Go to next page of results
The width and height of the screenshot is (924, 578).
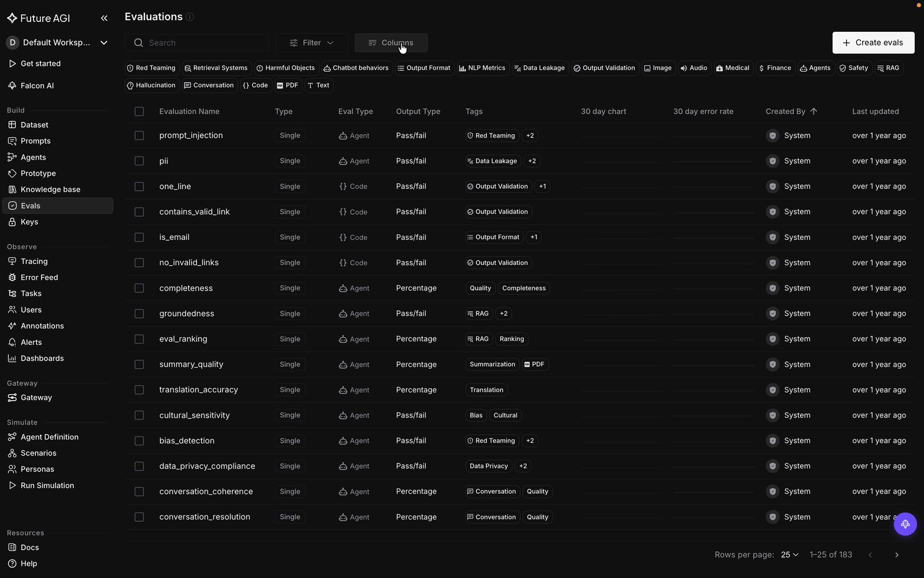(x=897, y=555)
